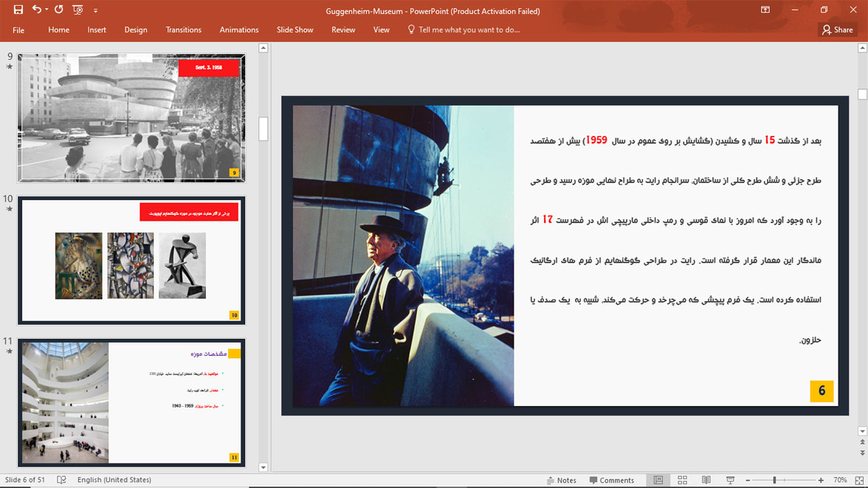Click the red Sept. 3, 1958 label on slide 9

click(209, 68)
